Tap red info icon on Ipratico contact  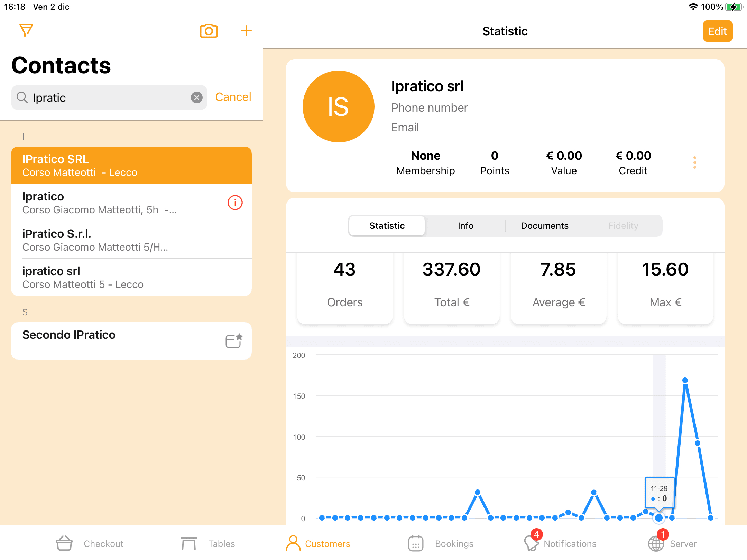[x=235, y=203]
